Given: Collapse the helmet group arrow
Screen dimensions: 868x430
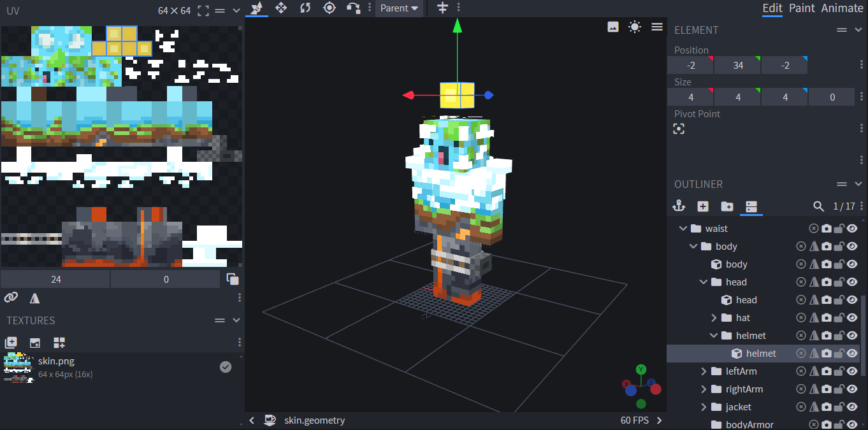Looking at the screenshot, I should (714, 336).
